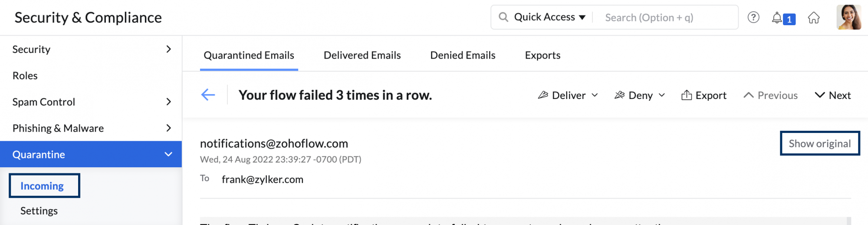Expand the Security sidebar section
868x225 pixels.
click(x=91, y=49)
